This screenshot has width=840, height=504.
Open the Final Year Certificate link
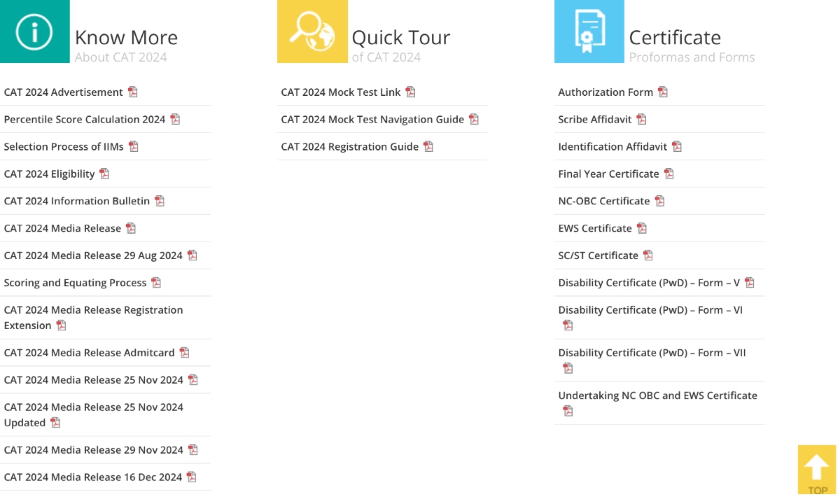tap(608, 174)
